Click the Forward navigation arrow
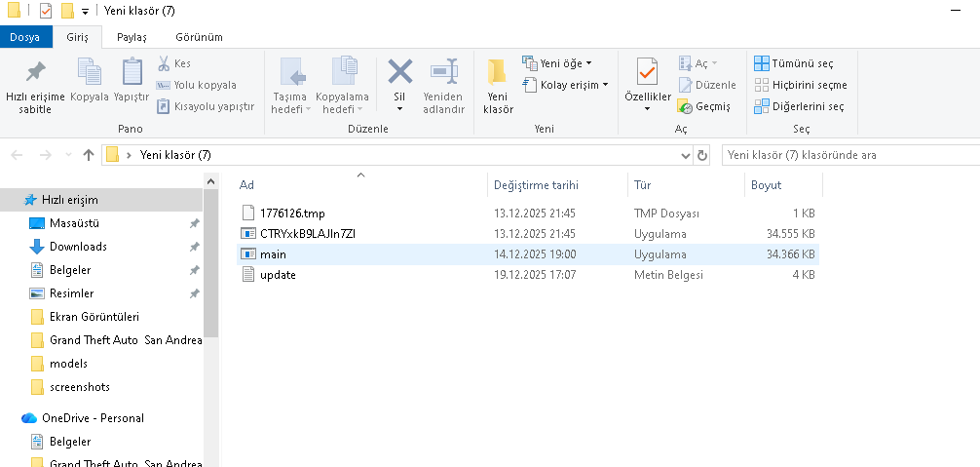This screenshot has height=467, width=980. point(45,155)
